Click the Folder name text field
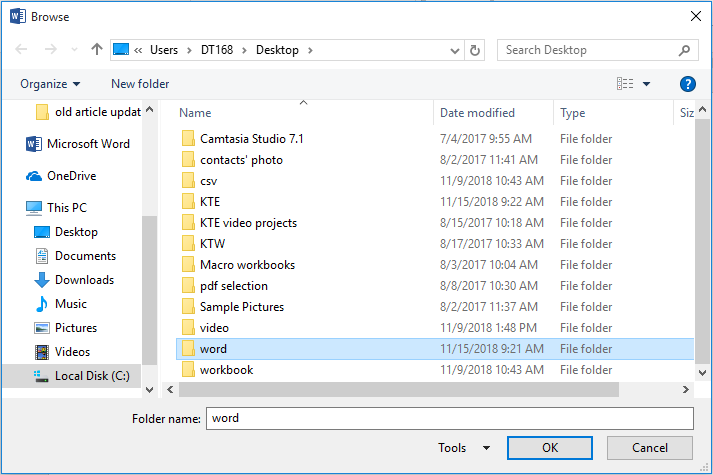 [448, 418]
